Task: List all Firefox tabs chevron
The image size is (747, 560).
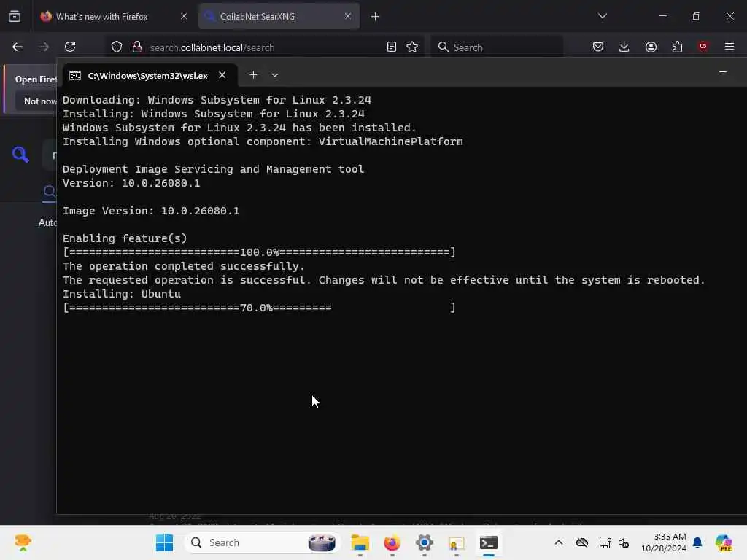Action: (x=602, y=16)
